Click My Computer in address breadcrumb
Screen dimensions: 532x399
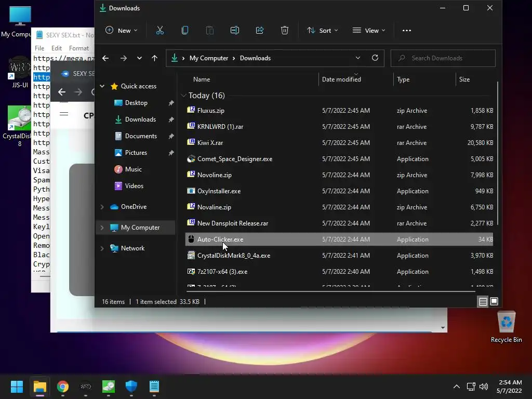tap(209, 58)
